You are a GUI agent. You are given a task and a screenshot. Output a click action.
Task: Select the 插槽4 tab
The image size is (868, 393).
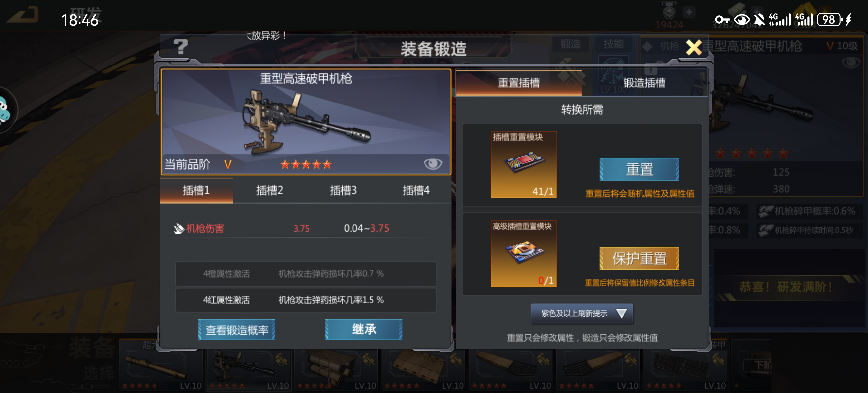(x=416, y=190)
